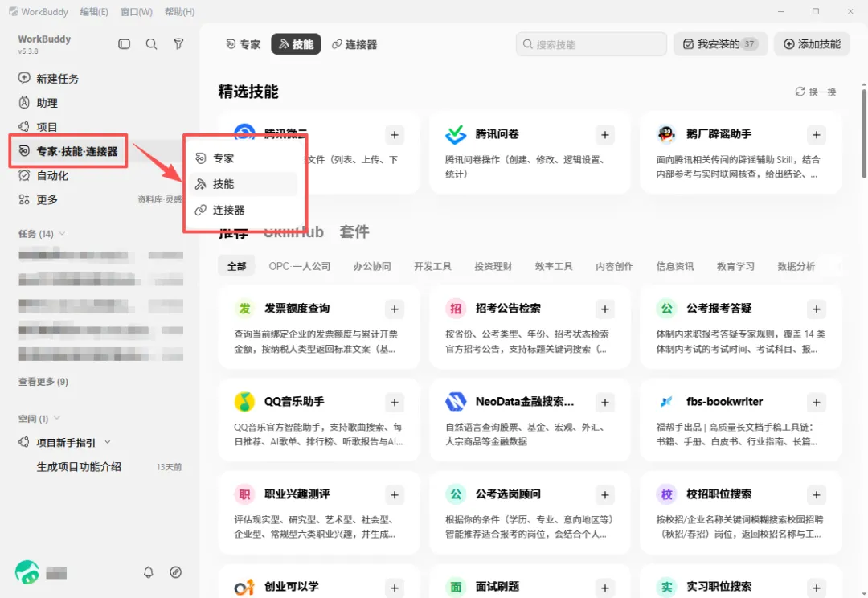Screen dimensions: 868x598
Task: Filter skills by 效率工具
Action: 554,266
